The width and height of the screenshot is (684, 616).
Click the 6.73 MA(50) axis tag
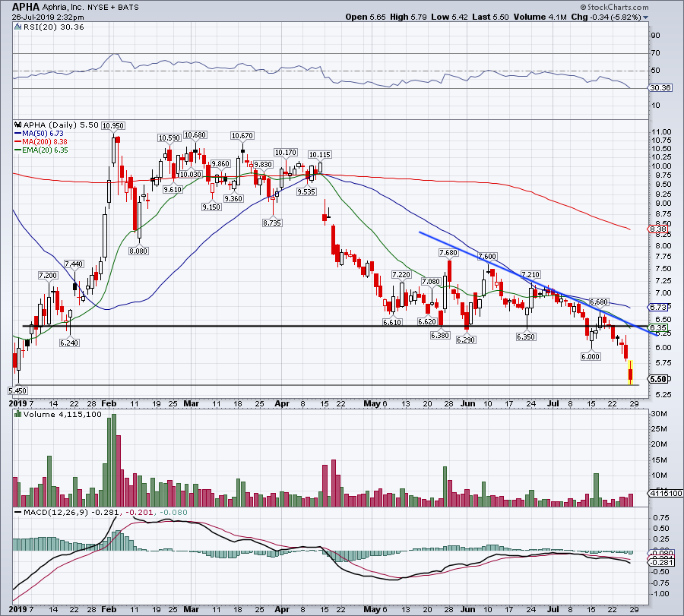pyautogui.click(x=658, y=307)
